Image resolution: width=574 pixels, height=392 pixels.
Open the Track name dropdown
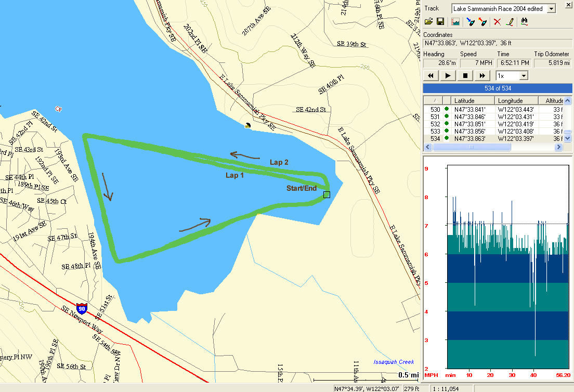[552, 8]
